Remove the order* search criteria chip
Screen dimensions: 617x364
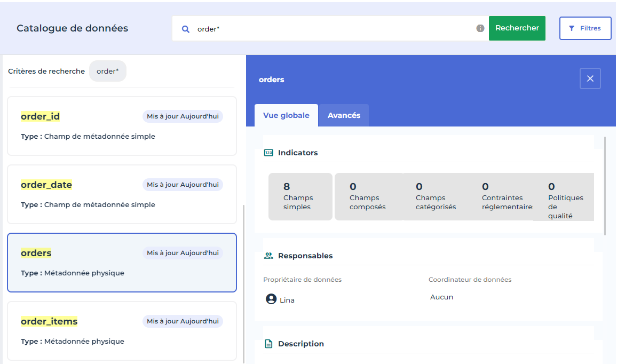tap(108, 71)
